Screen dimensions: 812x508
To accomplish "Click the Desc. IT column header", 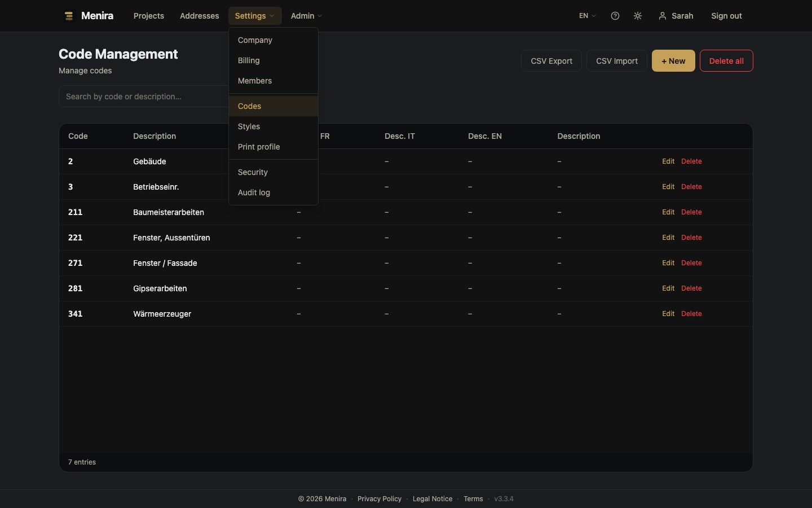I will pos(400,136).
